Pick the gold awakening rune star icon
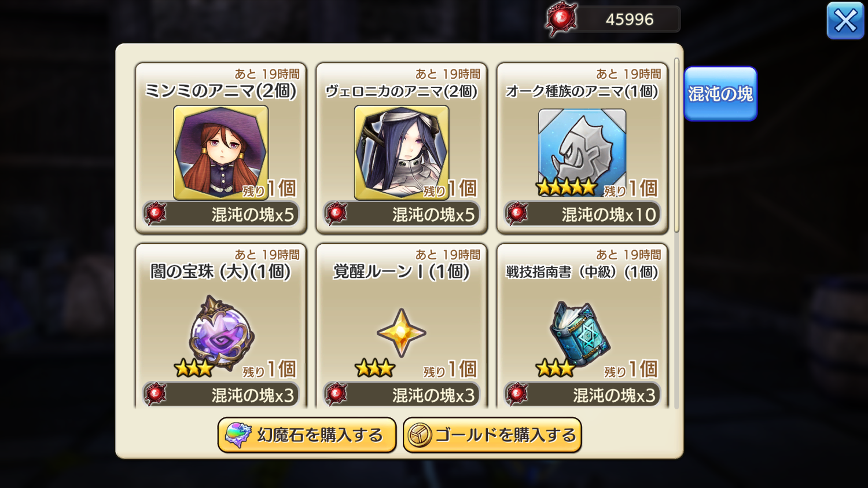Viewport: 868px width, 488px height. tap(402, 333)
